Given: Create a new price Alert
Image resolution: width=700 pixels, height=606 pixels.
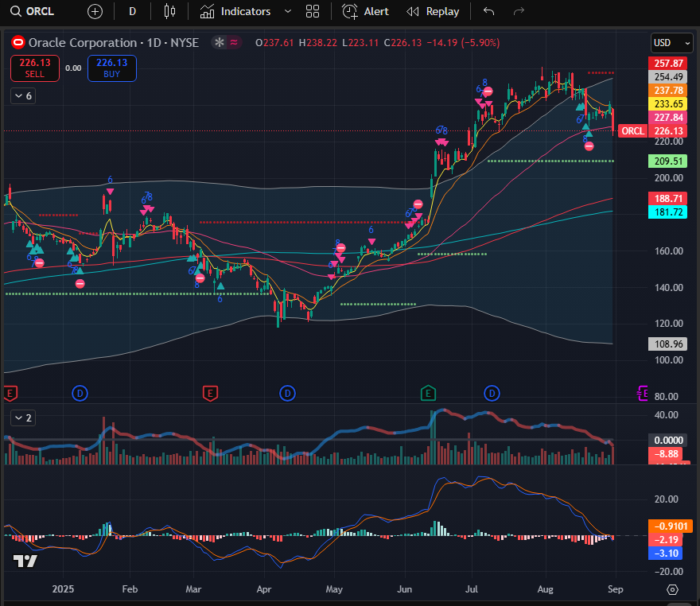Looking at the screenshot, I should coord(366,11).
